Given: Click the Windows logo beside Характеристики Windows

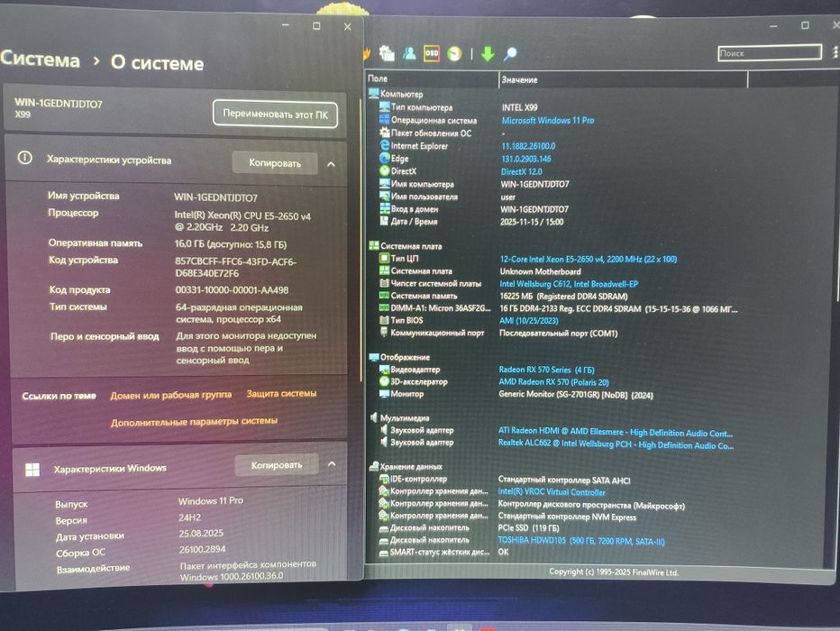Looking at the screenshot, I should tap(32, 470).
